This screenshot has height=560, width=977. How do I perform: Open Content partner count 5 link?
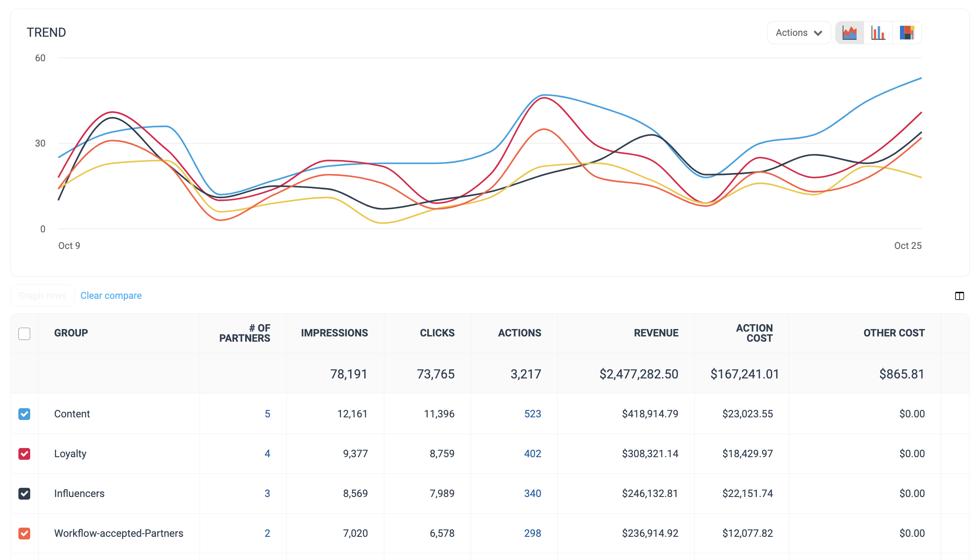coord(267,414)
